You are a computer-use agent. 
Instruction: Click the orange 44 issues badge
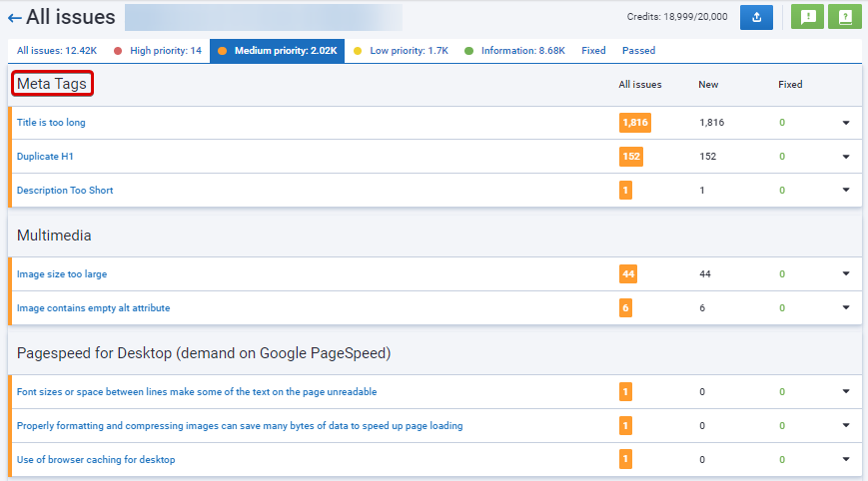tap(627, 273)
